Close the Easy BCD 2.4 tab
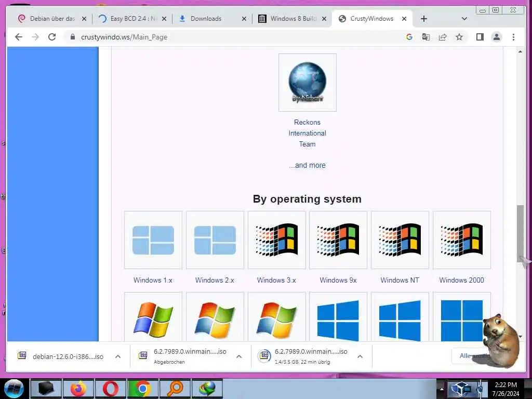This screenshot has width=532, height=399. 164,19
